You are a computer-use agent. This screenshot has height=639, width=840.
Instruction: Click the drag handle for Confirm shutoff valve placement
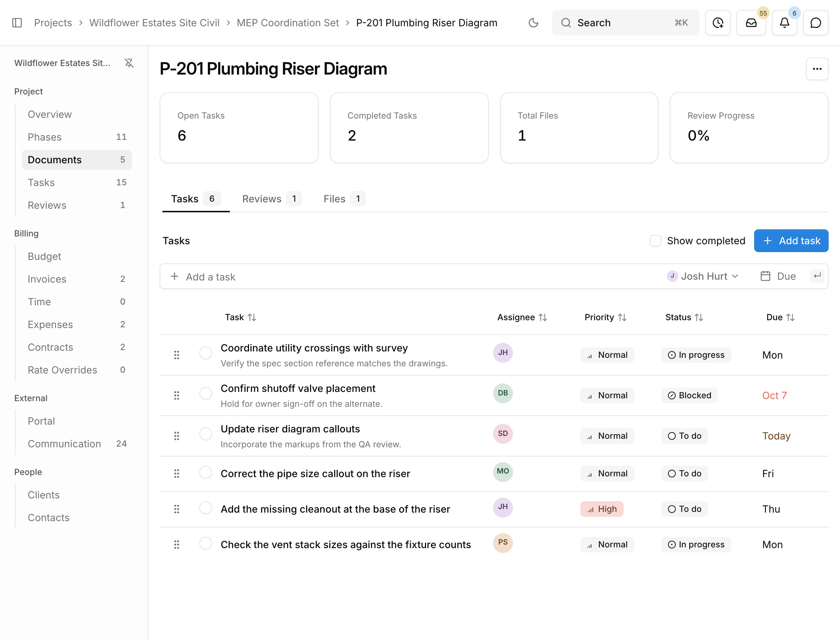click(176, 395)
